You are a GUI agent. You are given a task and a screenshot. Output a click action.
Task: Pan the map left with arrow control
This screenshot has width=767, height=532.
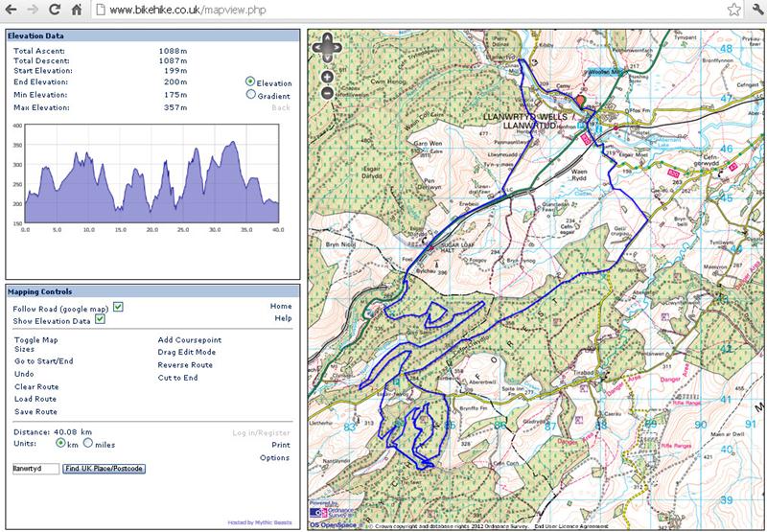coord(319,48)
